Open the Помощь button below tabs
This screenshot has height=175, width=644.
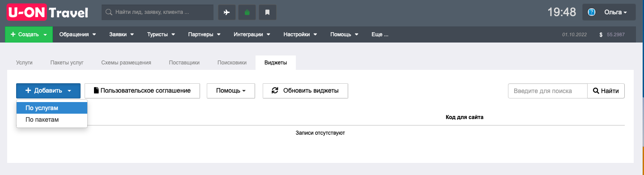click(x=231, y=91)
